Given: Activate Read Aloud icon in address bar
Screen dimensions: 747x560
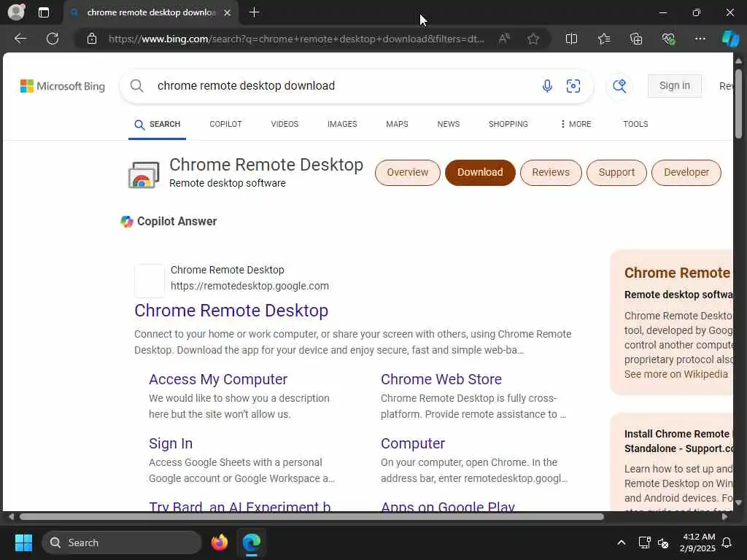Looking at the screenshot, I should point(504,39).
